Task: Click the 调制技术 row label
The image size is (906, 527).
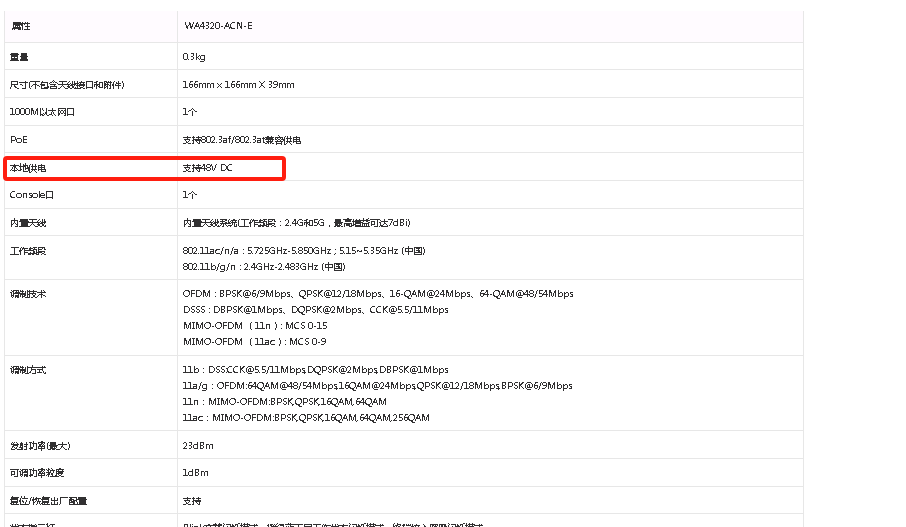Action: tap(28, 294)
